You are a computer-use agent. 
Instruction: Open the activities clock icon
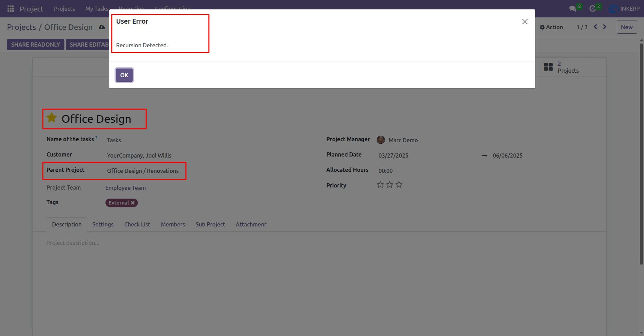click(x=592, y=9)
